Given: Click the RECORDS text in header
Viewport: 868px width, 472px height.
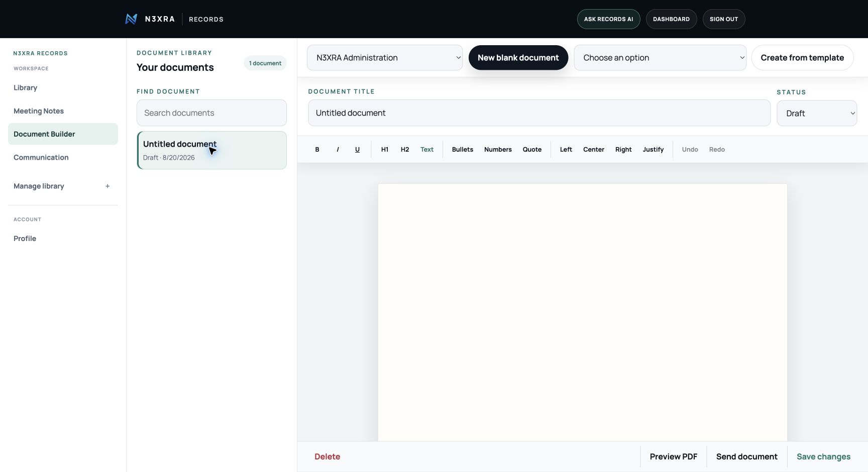Looking at the screenshot, I should pyautogui.click(x=206, y=19).
